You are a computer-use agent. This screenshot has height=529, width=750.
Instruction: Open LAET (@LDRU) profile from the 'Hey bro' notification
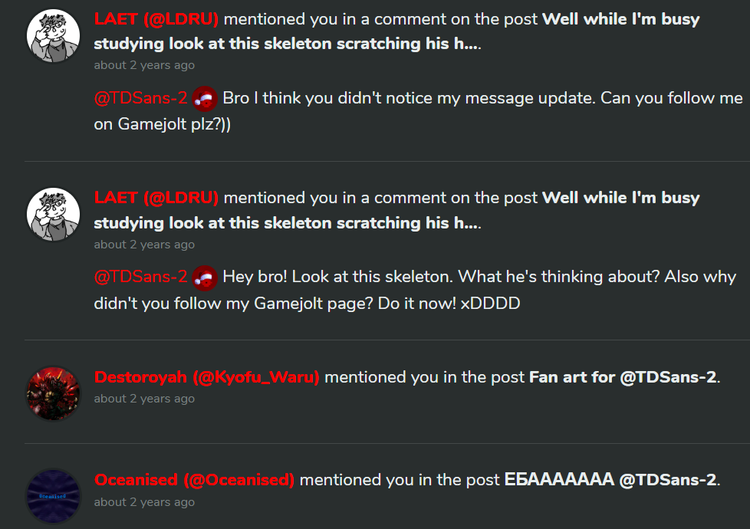(156, 198)
